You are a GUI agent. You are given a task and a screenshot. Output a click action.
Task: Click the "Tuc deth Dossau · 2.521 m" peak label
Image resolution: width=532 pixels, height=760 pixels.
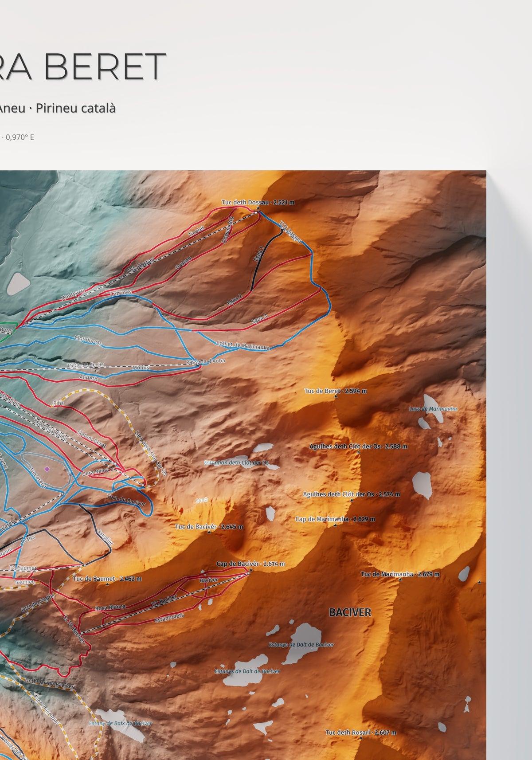pyautogui.click(x=258, y=202)
